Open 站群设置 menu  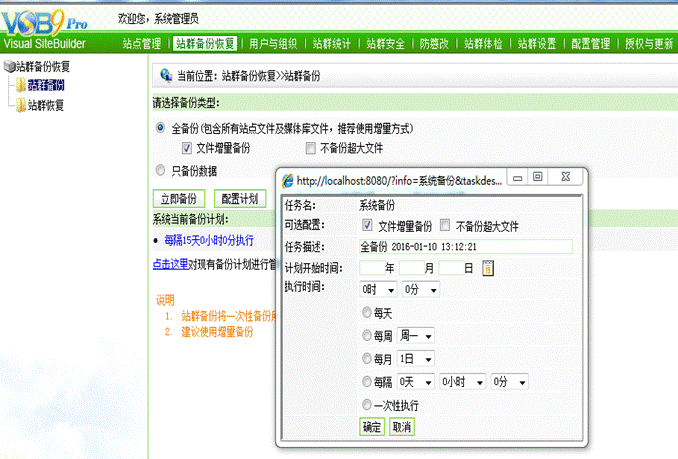click(537, 43)
